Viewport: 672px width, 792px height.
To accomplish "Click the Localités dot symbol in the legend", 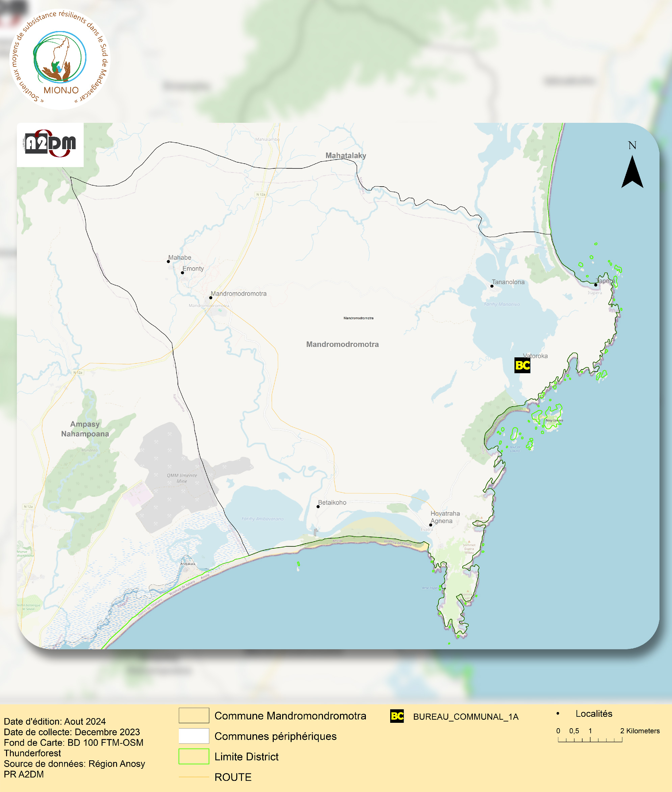I will (558, 714).
